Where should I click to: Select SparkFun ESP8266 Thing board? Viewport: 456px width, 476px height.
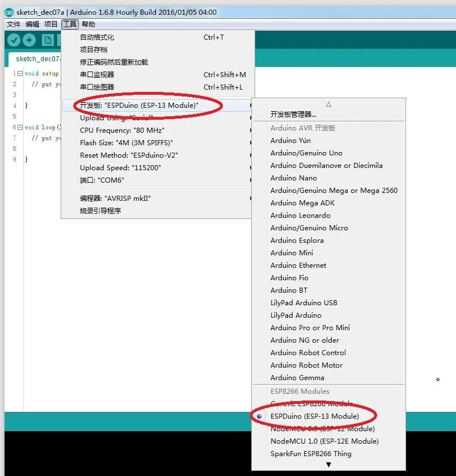pyautogui.click(x=329, y=453)
